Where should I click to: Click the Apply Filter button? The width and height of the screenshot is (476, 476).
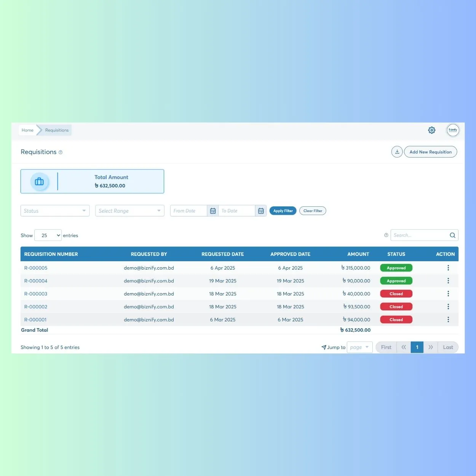pos(283,211)
